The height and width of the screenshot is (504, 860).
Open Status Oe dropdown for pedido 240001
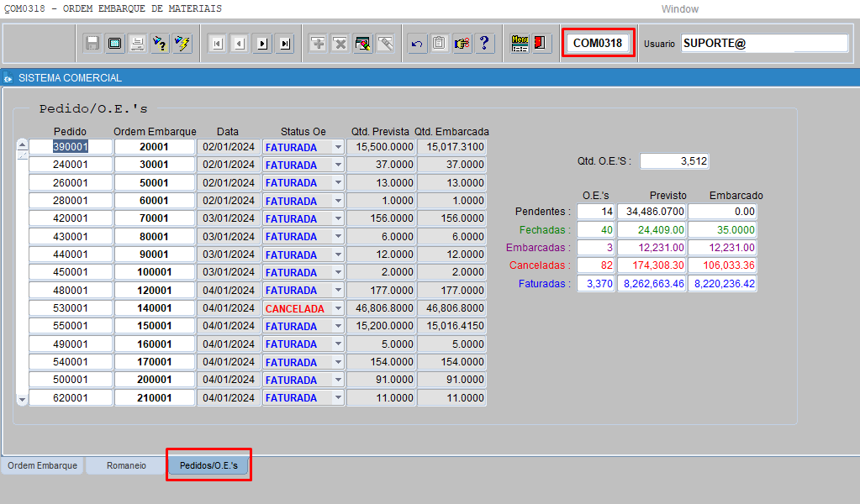338,165
